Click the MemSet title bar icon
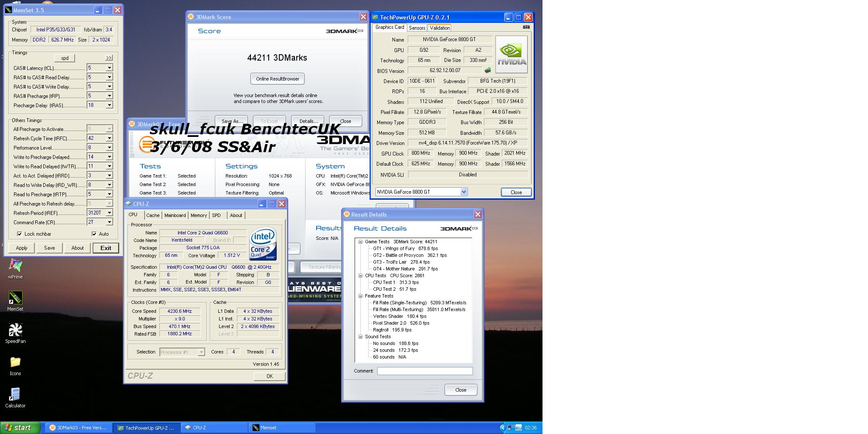The width and height of the screenshot is (868, 434). coord(8,10)
